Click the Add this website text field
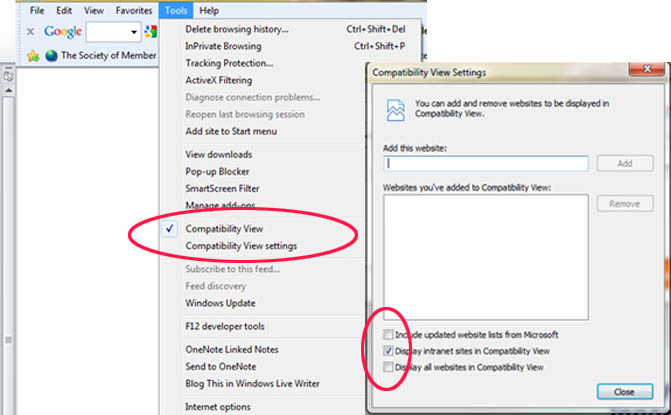Viewport: 671px width, 415px height. click(485, 163)
